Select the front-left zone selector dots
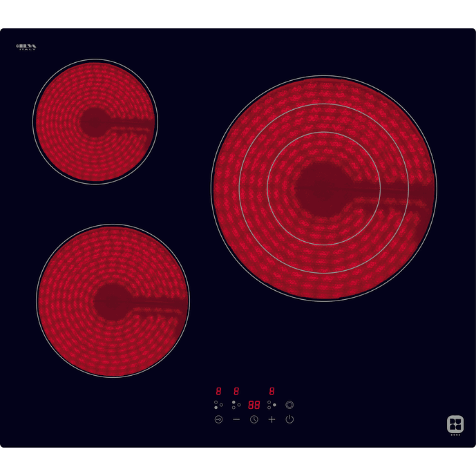Viewport: 476px width, 476px height. pyautogui.click(x=218, y=406)
